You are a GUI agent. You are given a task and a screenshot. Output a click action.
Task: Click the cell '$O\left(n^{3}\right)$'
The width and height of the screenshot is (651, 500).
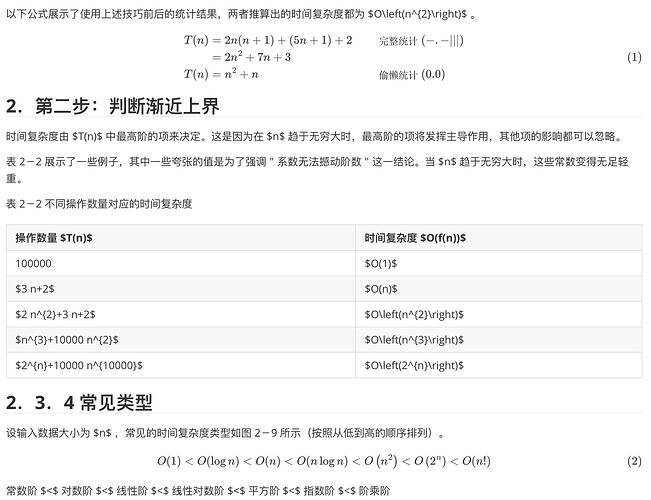click(499, 340)
